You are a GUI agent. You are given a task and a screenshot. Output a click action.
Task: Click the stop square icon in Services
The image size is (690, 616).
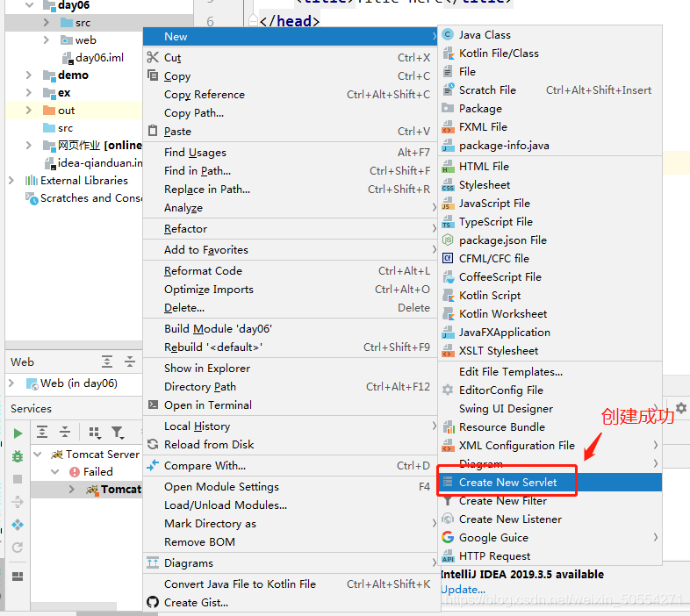[18, 479]
